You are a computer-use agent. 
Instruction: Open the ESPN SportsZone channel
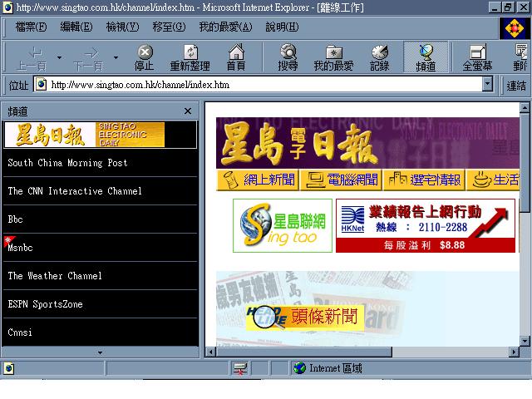coord(100,304)
